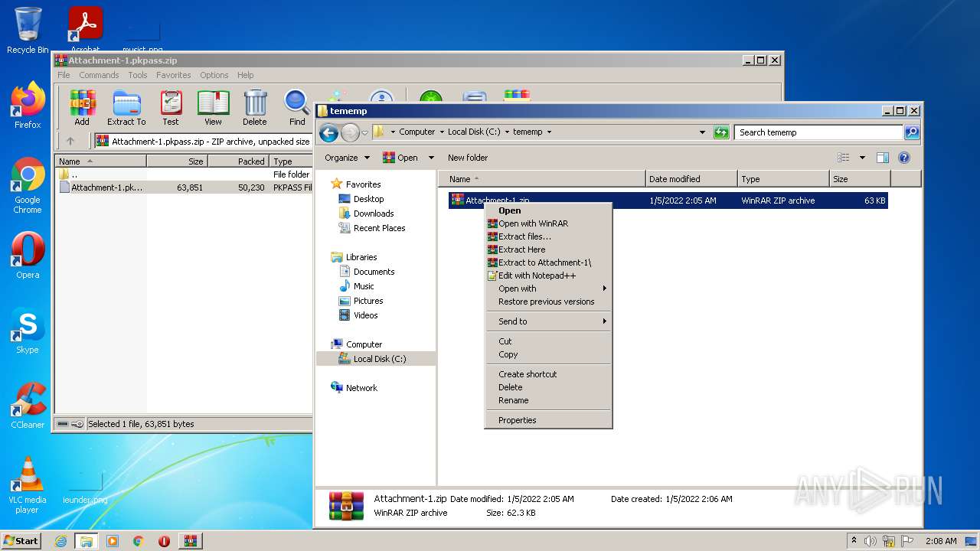Open ieunder.png desktop file
This screenshot has height=551, width=980.
pyautogui.click(x=85, y=488)
